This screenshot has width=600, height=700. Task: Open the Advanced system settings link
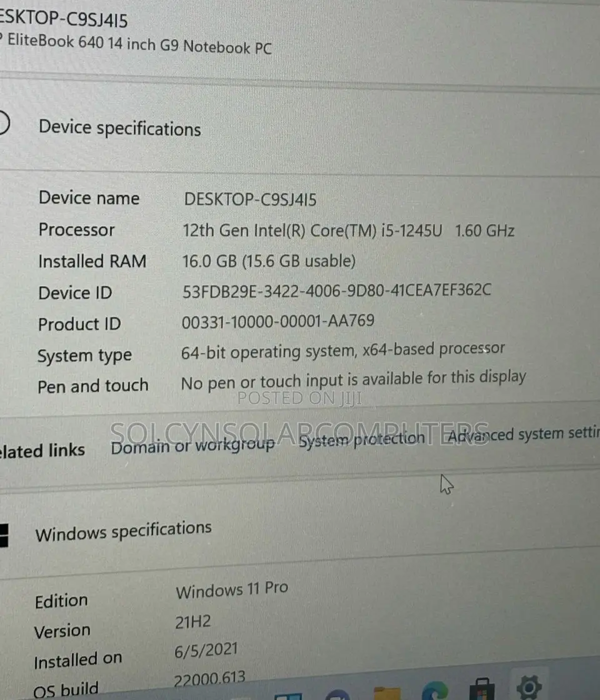point(523,434)
